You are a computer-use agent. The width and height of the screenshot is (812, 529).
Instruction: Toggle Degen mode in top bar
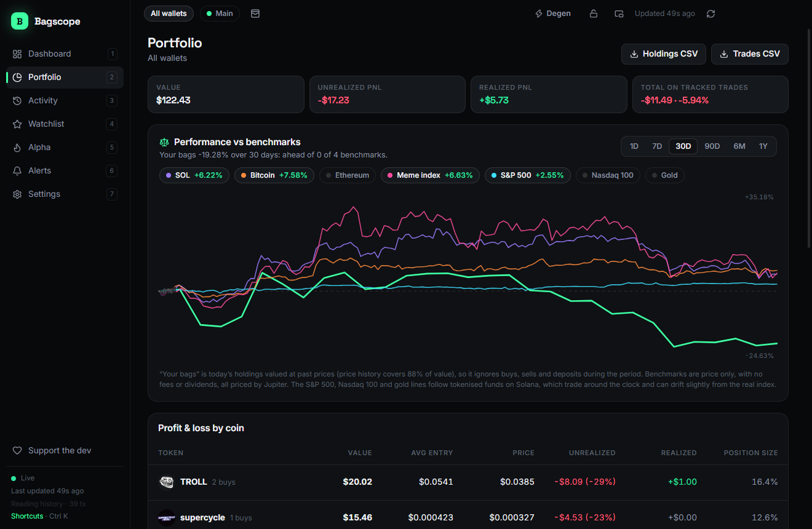[553, 14]
